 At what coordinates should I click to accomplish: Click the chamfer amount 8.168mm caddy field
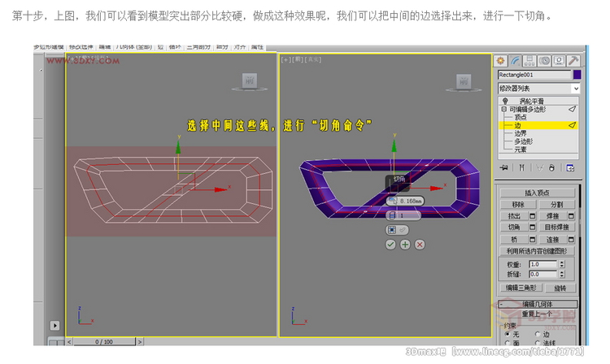point(405,201)
